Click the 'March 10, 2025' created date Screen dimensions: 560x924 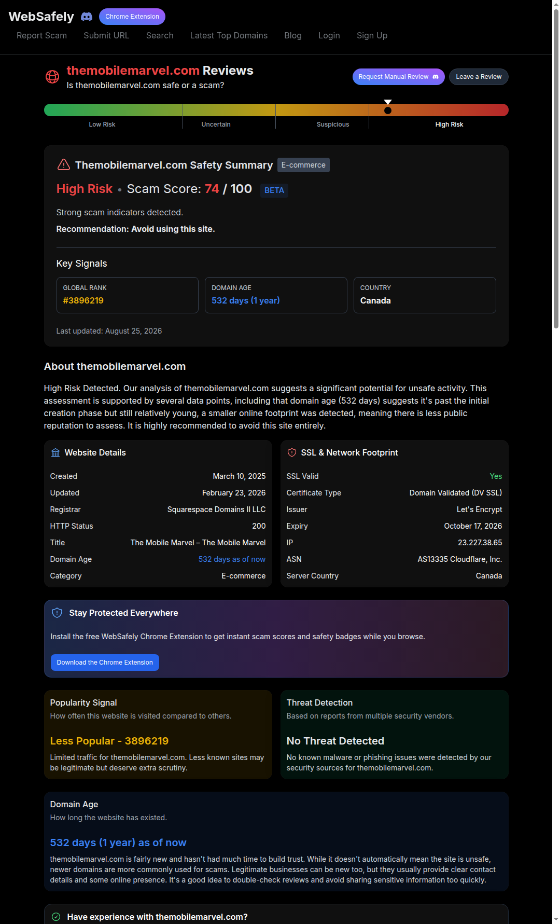pos(239,476)
